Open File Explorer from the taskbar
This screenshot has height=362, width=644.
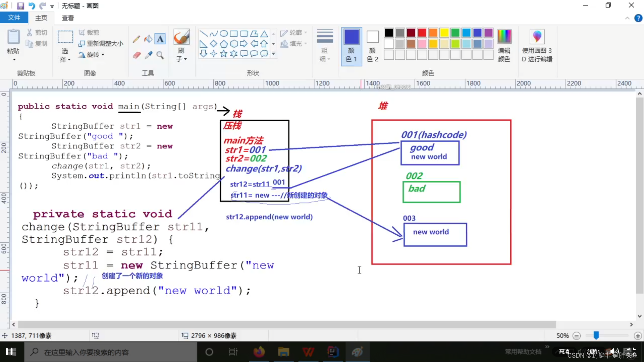[x=283, y=352]
